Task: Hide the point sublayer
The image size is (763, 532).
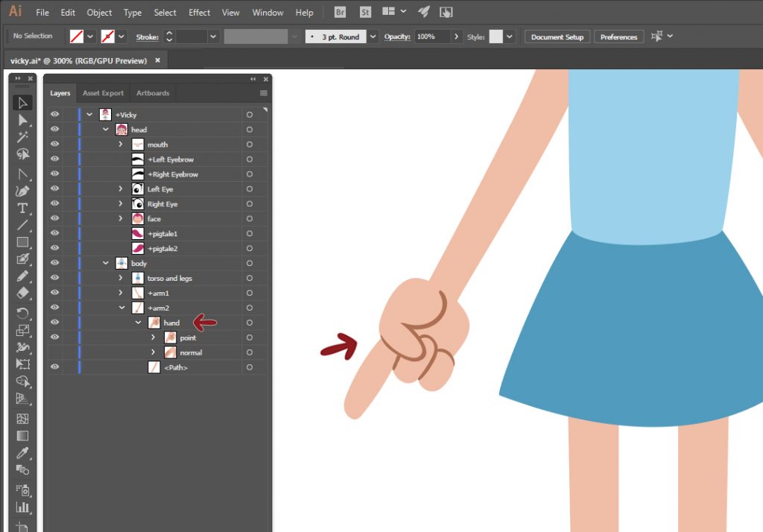Action: (55, 337)
